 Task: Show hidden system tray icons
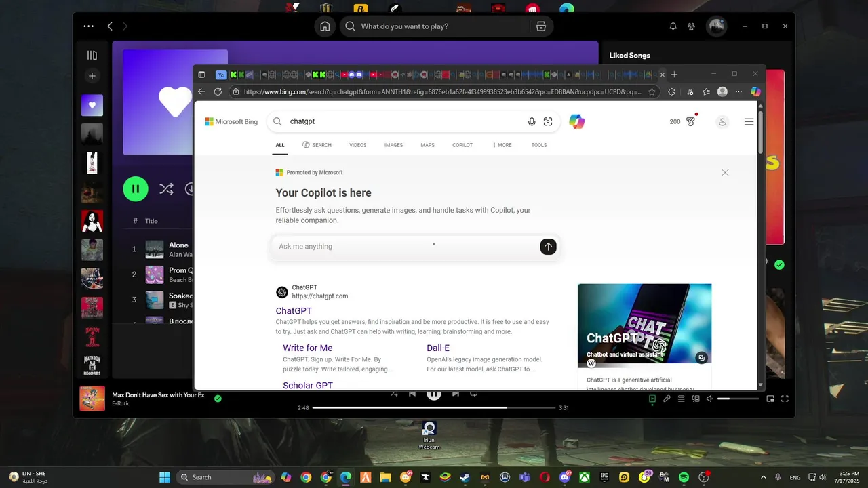(x=763, y=477)
